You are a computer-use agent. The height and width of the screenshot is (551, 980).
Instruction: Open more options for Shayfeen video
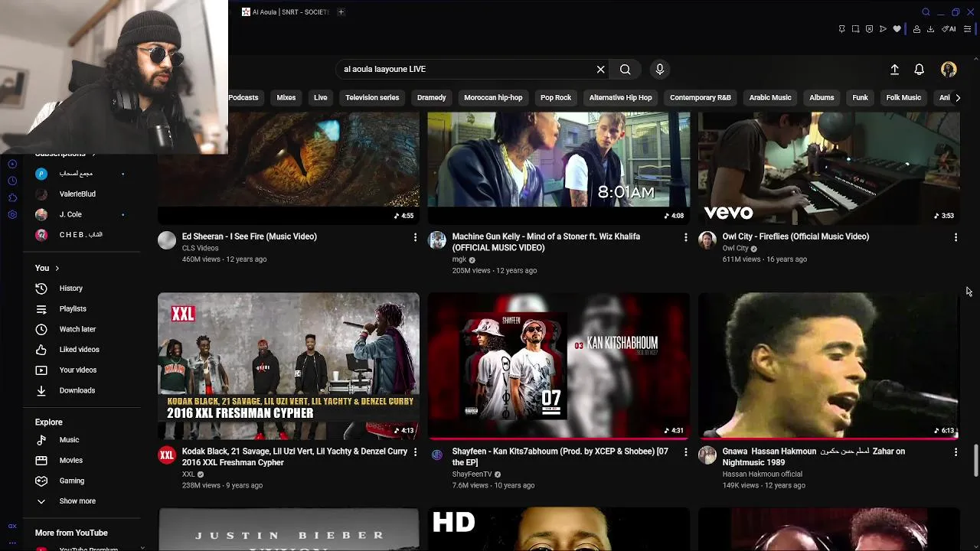tap(685, 452)
